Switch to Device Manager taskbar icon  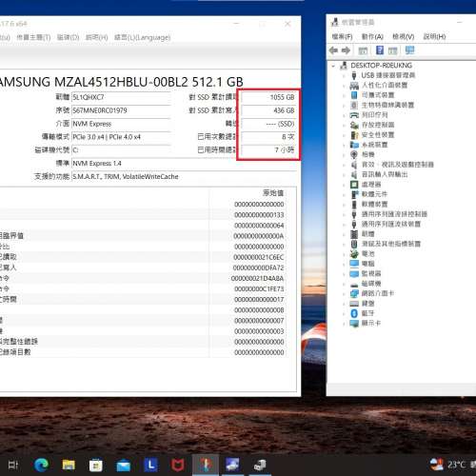260,466
